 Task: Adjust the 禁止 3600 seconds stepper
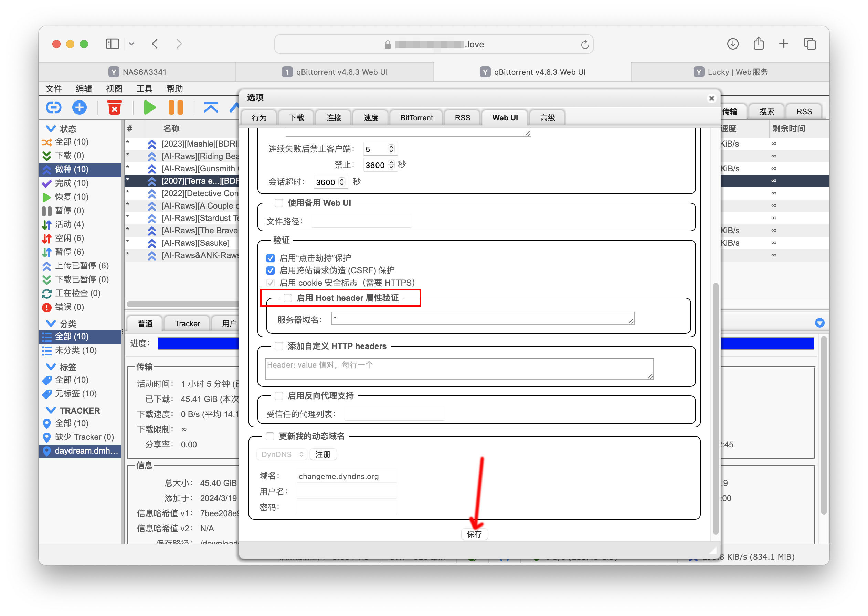pos(391,165)
